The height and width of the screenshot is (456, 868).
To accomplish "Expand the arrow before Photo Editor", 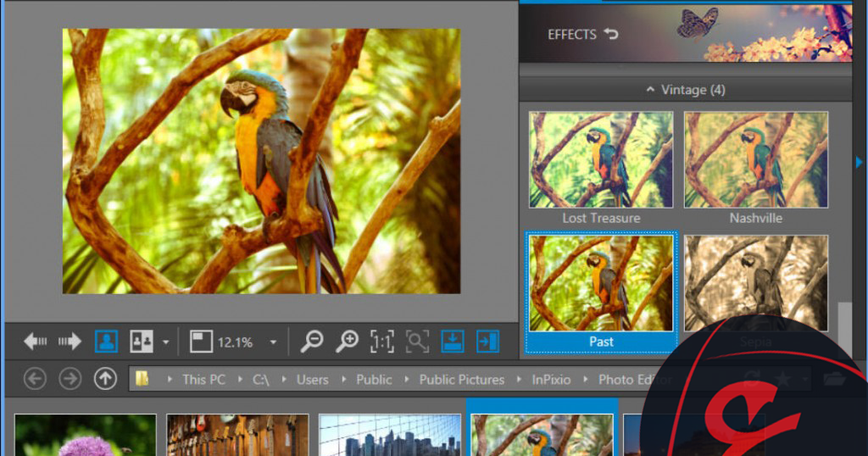I will [x=586, y=380].
